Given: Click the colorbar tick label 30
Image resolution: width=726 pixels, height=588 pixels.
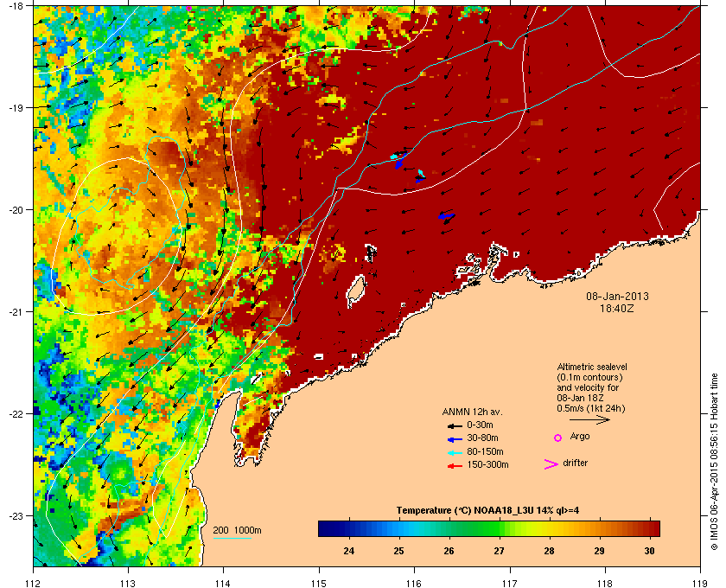Looking at the screenshot, I should point(649,551).
